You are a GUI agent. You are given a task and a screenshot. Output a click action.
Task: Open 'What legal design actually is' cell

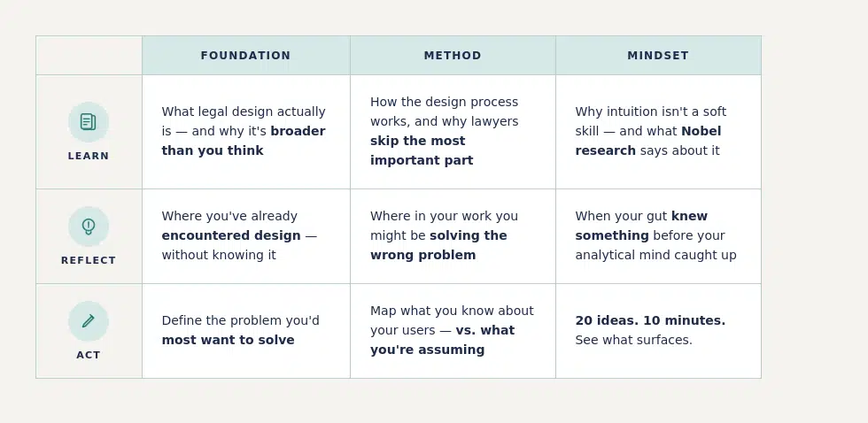[246, 132]
